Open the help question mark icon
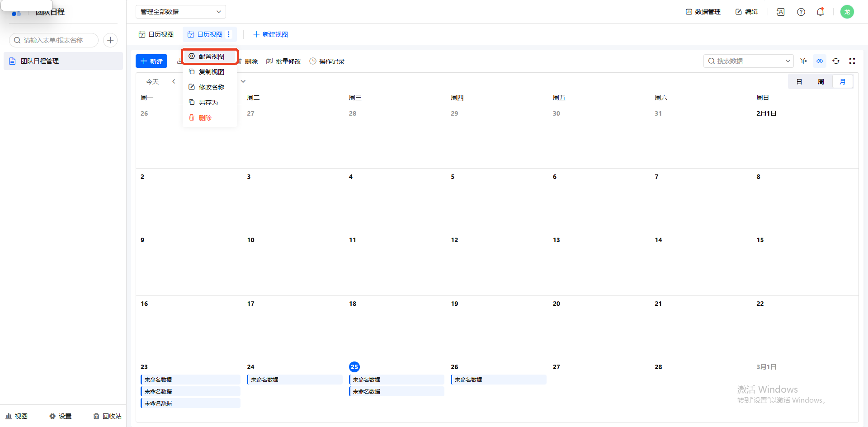 (x=801, y=12)
